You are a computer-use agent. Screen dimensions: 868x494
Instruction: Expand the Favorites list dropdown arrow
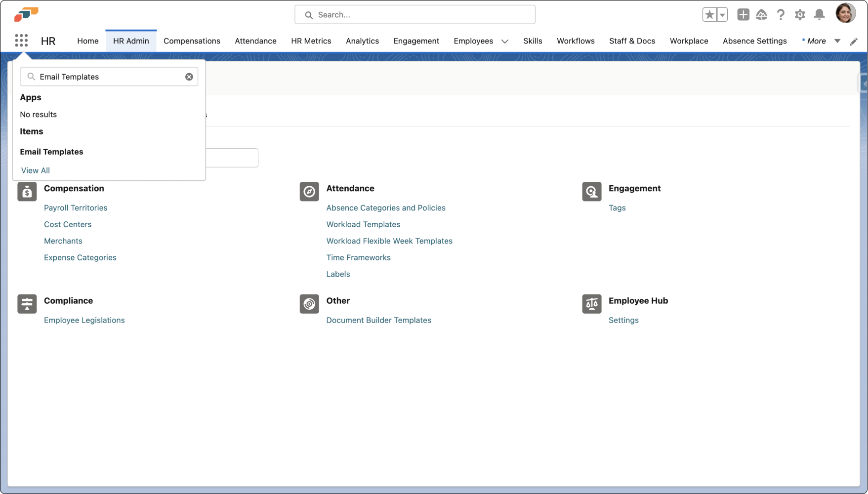pyautogui.click(x=722, y=15)
